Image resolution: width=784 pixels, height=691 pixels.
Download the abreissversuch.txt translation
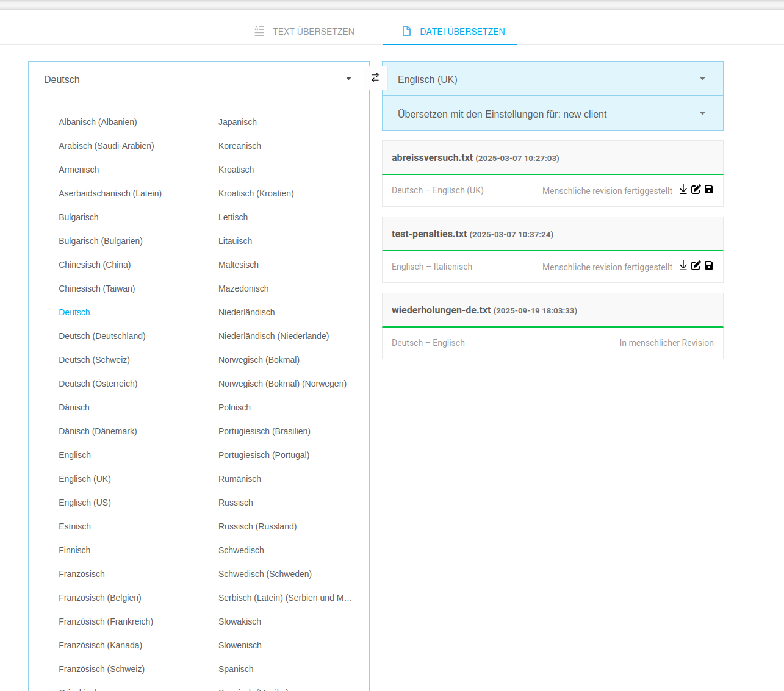pos(683,190)
